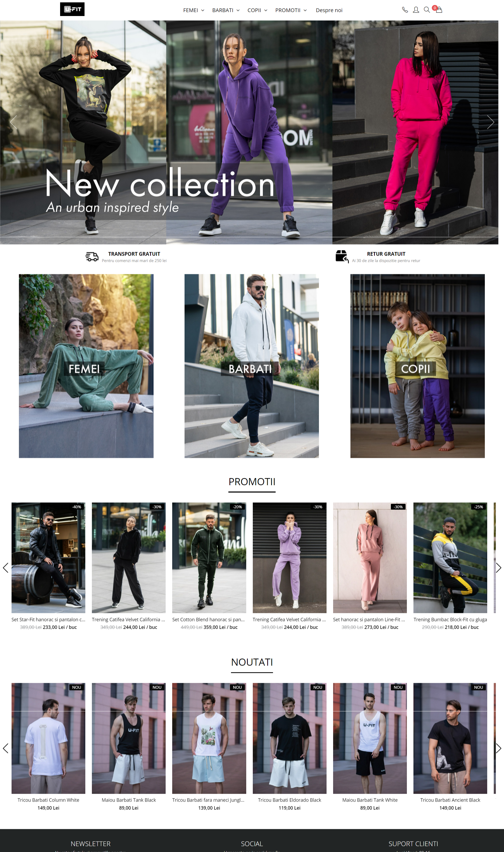Expand the FEMEI dropdown menu
This screenshot has height=852, width=504.
tap(193, 10)
